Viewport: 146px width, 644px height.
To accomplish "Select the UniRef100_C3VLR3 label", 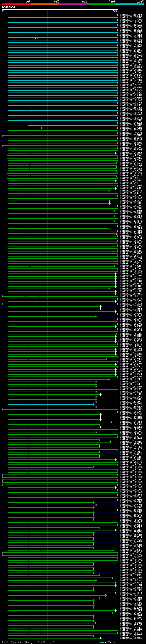I will point(131,128).
